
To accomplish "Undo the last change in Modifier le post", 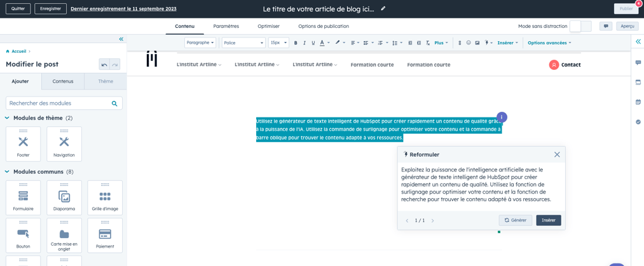I will (104, 64).
